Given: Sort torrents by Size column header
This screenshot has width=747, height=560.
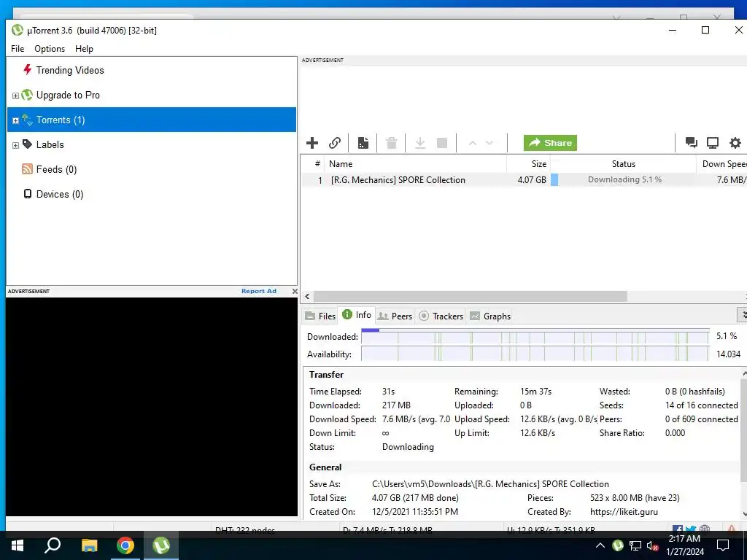Looking at the screenshot, I should [528, 164].
